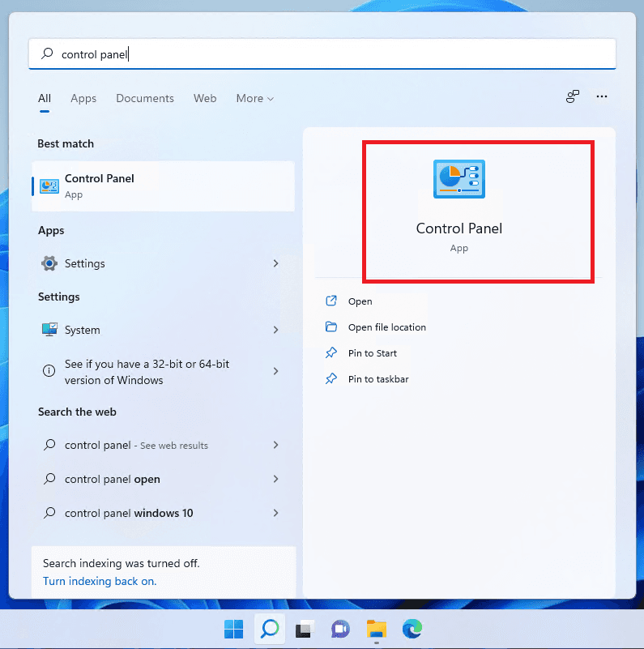Click the info icon beside 32-bit or 64-bit

click(x=49, y=371)
